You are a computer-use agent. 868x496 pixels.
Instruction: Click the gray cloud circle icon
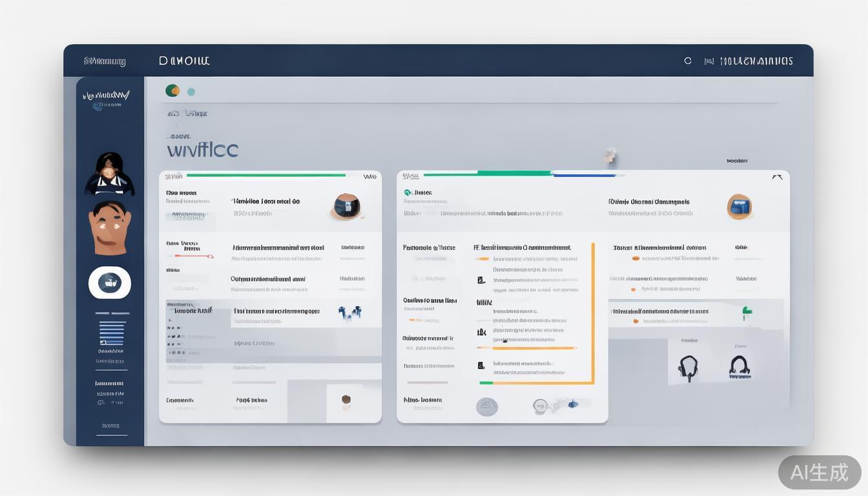tap(487, 406)
